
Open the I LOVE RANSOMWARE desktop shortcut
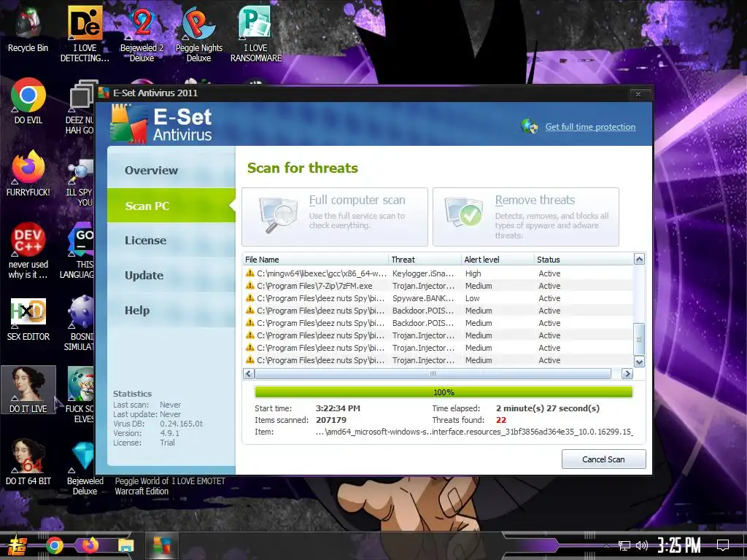point(256,34)
